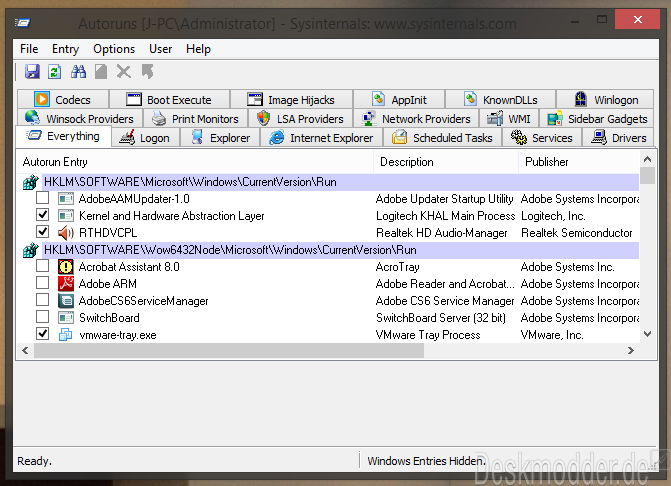Open the File menu
The image size is (671, 486).
click(29, 49)
